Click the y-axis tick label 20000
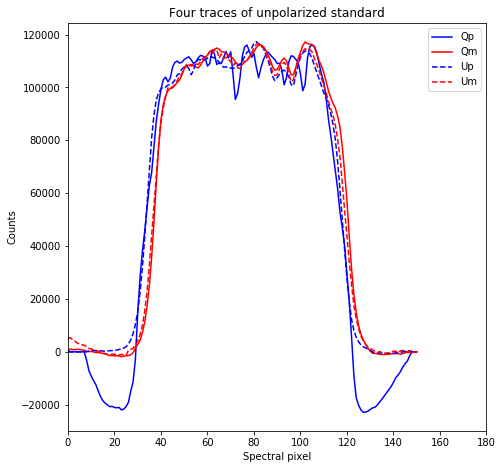The height and width of the screenshot is (469, 503). point(45,299)
